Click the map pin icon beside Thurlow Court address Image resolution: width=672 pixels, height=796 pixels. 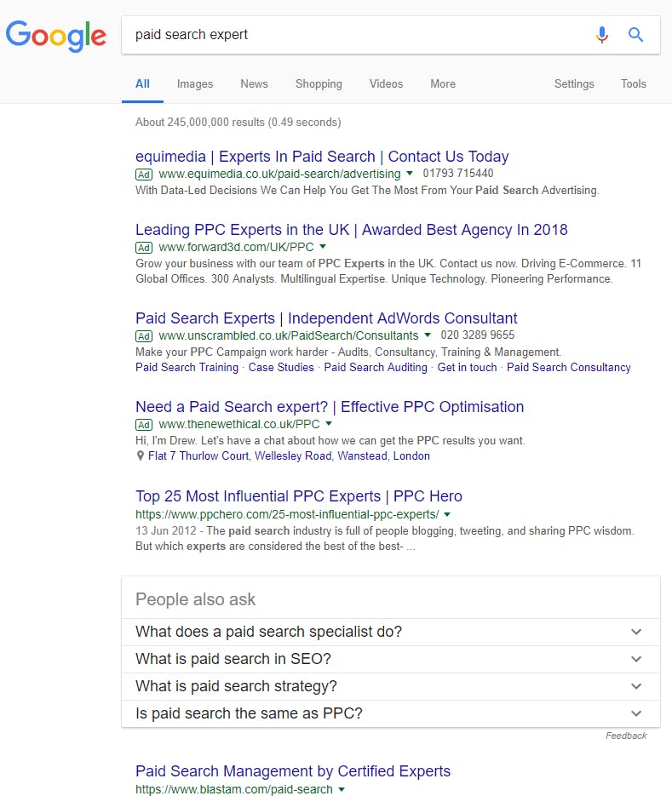tap(141, 456)
